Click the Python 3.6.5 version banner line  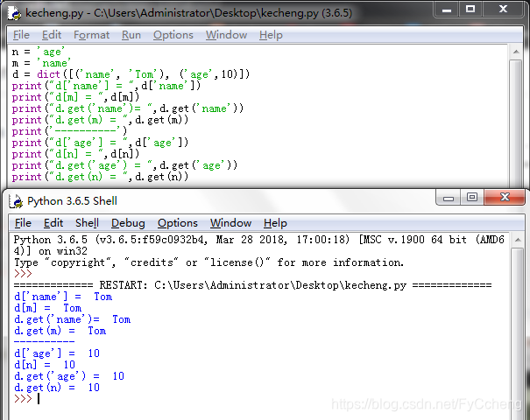[259, 240]
